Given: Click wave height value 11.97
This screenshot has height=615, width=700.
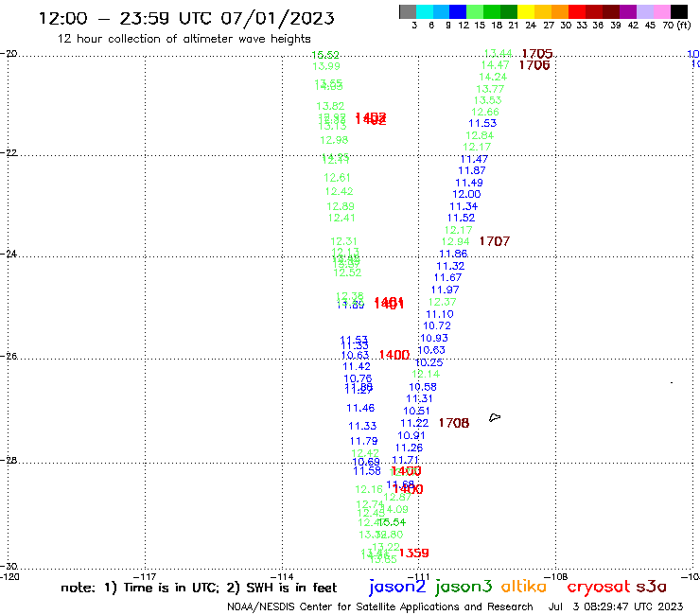Looking at the screenshot, I should click(446, 290).
